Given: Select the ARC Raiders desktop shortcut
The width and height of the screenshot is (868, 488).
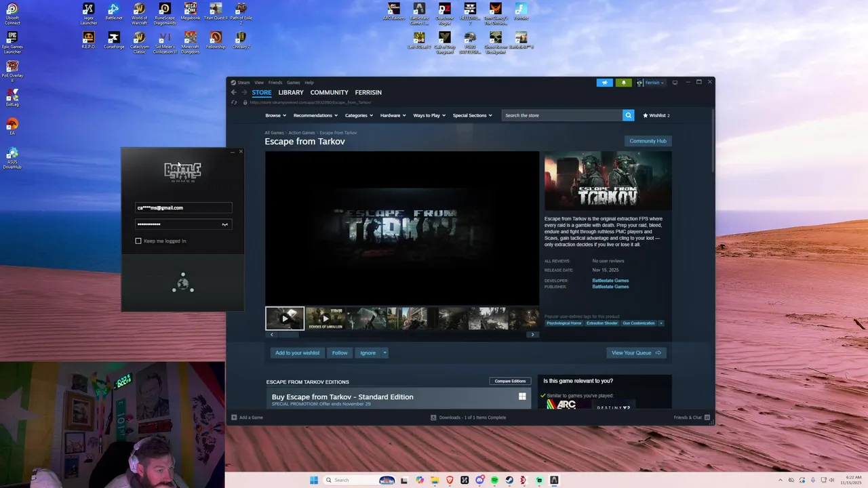Looking at the screenshot, I should (x=394, y=11).
